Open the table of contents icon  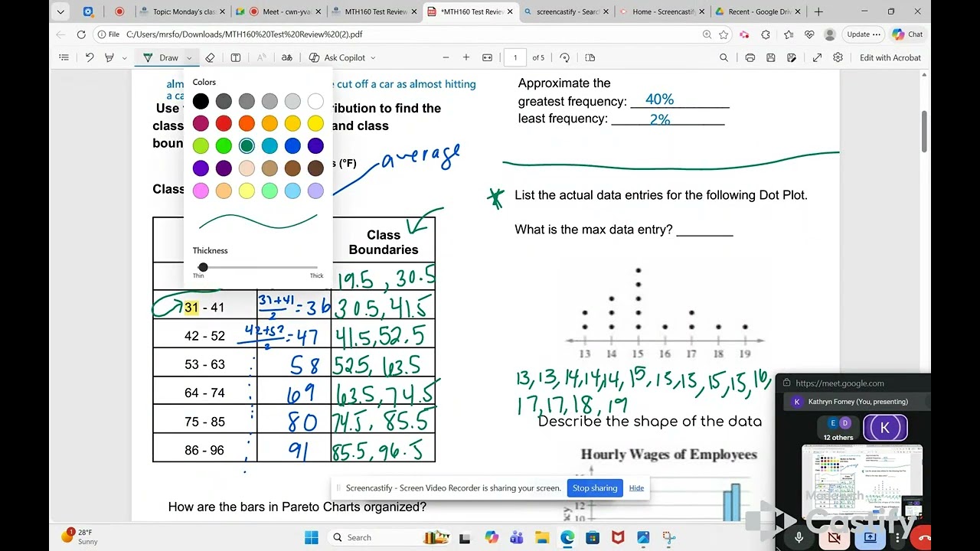(x=64, y=57)
